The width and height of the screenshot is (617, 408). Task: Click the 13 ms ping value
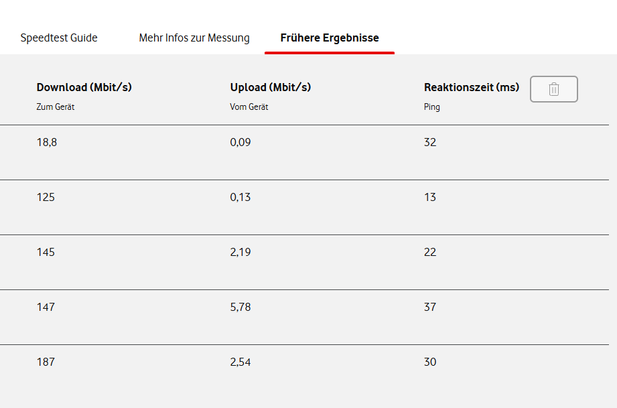[430, 197]
